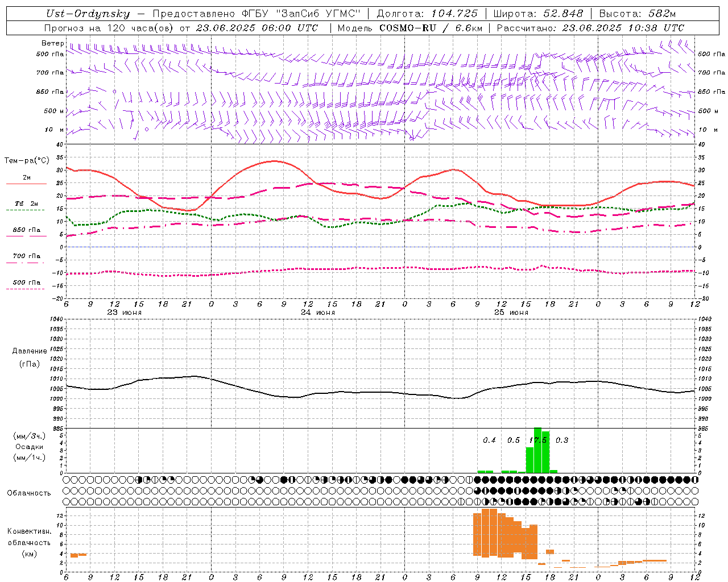Click the Ust-Ordynsky station title
728x582 pixels.
pyautogui.click(x=88, y=14)
